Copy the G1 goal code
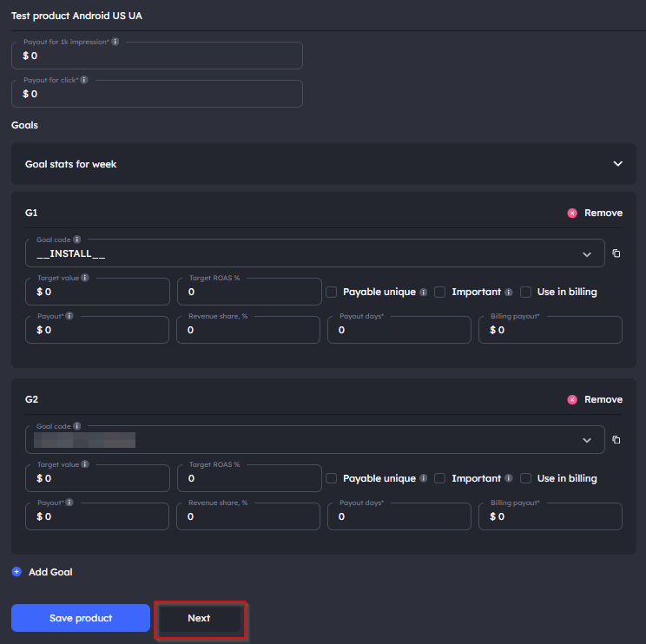Screen dimensions: 646x644 616,253
